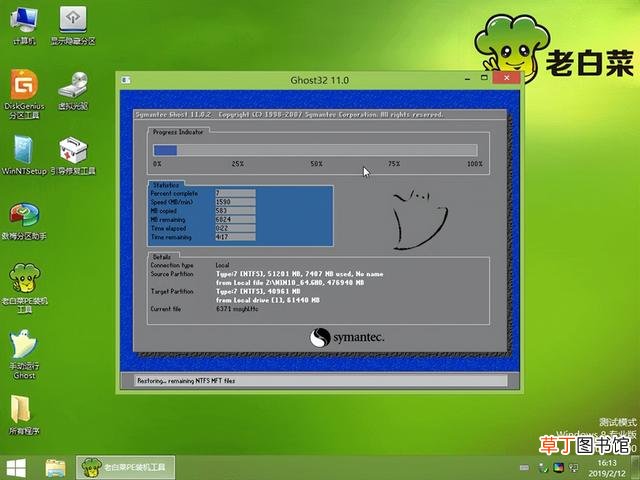Screen dimensions: 640x480
Task: Click the Symantec logo
Action: [347, 338]
